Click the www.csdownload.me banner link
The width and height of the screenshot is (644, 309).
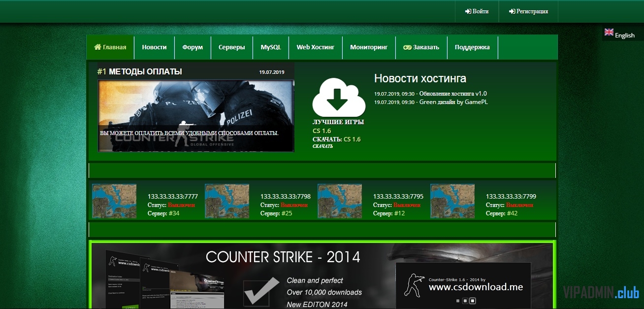click(476, 287)
